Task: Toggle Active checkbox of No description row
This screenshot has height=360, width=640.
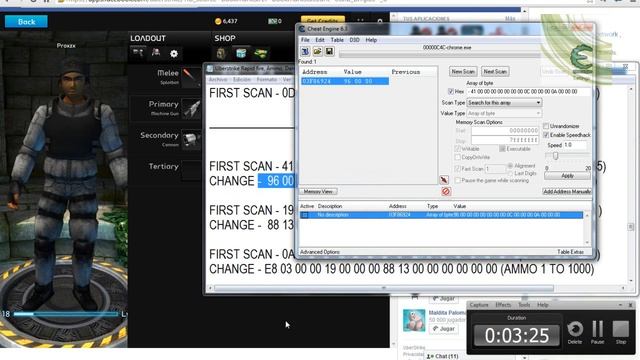Action: [x=305, y=215]
